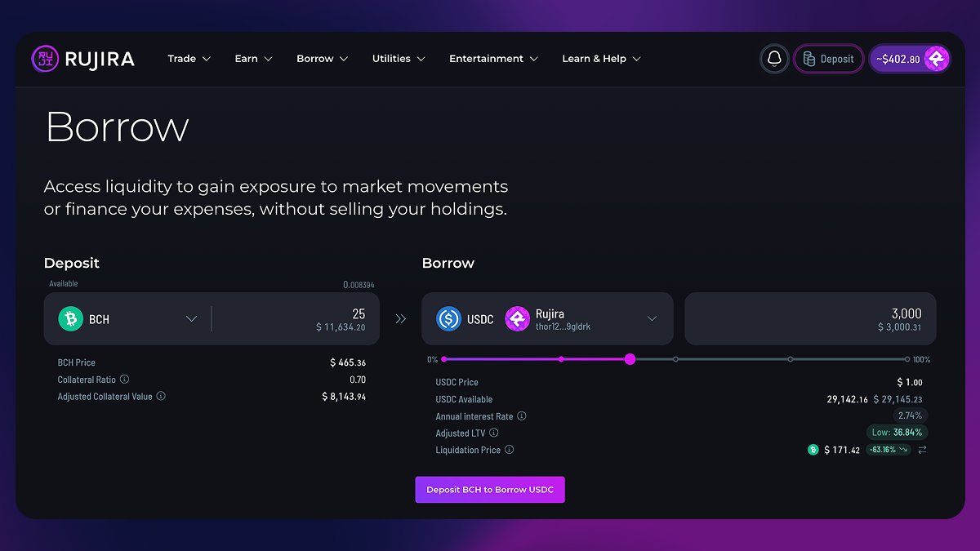Click the -63.16% change badge
980x551 pixels.
[x=889, y=450]
